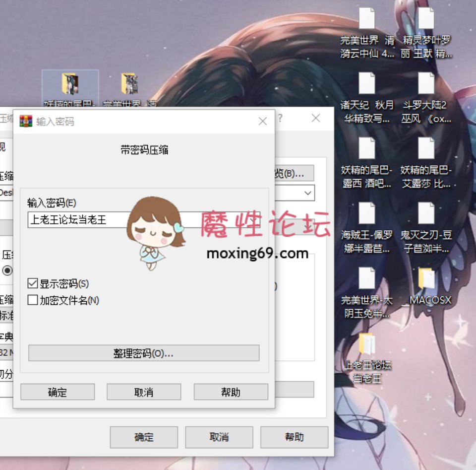476x470 pixels.
Task: Close the 输入密码 dialog
Action: [263, 121]
